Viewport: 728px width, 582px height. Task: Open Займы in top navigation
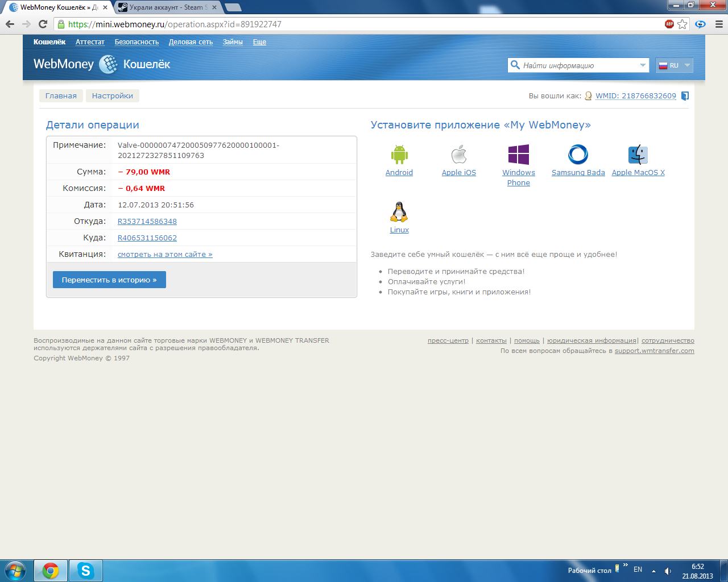233,42
